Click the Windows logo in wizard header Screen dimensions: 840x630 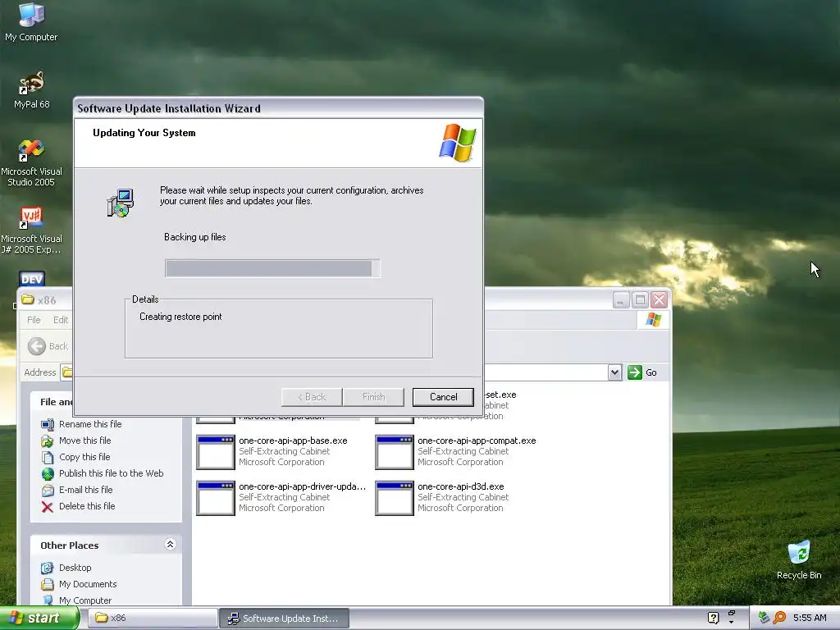(x=458, y=143)
